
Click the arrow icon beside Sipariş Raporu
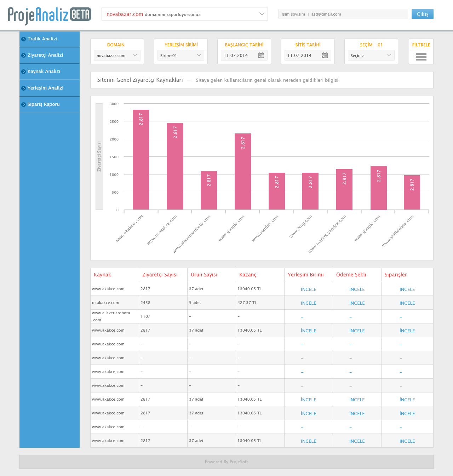point(23,104)
